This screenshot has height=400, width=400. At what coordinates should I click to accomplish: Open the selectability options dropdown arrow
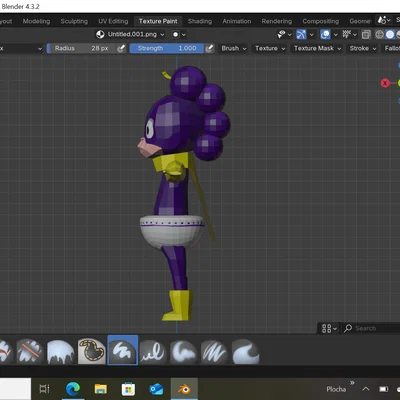[x=290, y=34]
